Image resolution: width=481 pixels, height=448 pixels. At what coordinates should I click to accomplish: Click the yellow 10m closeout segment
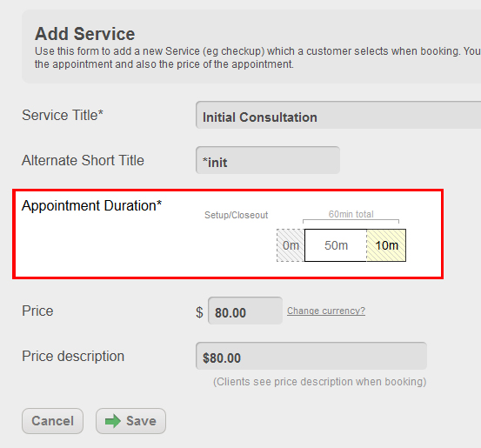click(x=386, y=245)
